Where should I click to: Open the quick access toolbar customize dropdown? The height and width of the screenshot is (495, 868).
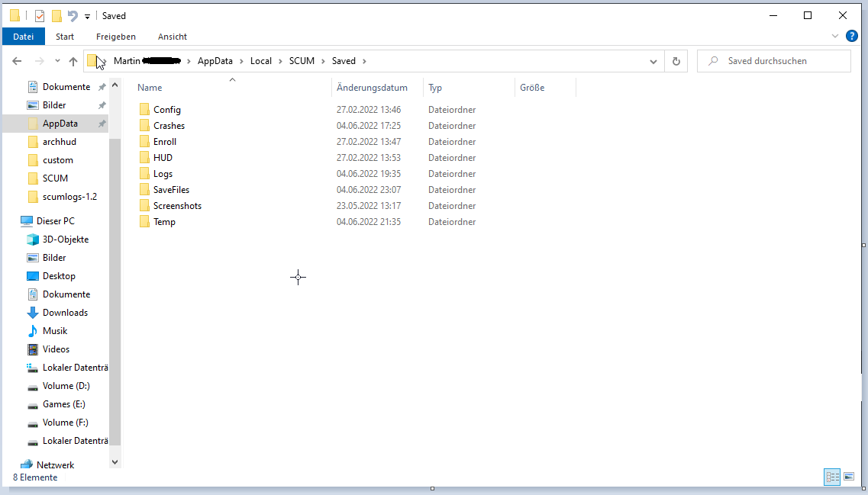point(87,17)
